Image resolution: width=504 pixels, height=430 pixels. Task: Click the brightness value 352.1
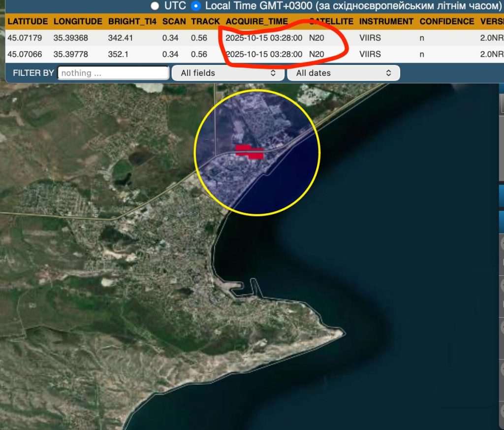point(118,54)
